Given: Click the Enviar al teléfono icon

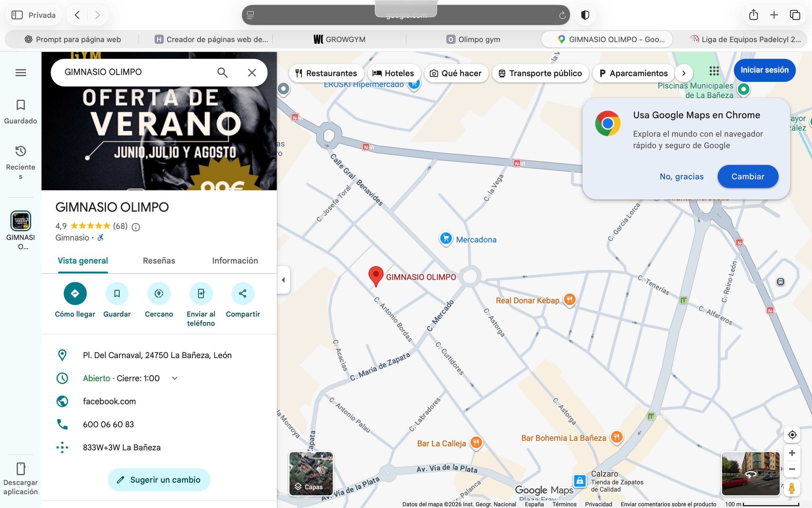Looking at the screenshot, I should point(201,293).
